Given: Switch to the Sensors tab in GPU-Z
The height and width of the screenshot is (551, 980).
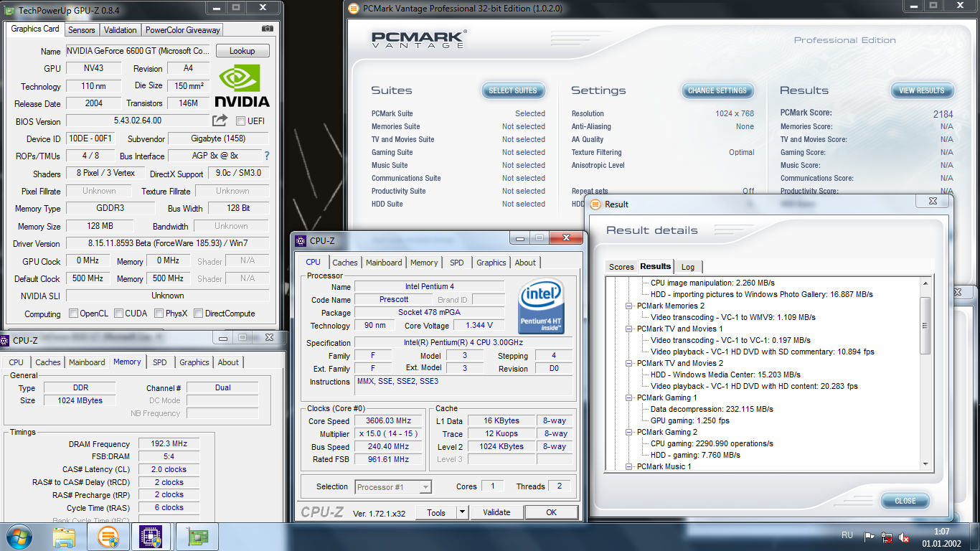Looking at the screenshot, I should coord(81,30).
